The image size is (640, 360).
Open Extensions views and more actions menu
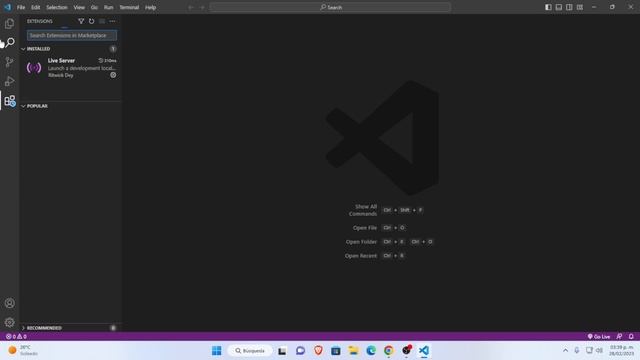tap(112, 21)
